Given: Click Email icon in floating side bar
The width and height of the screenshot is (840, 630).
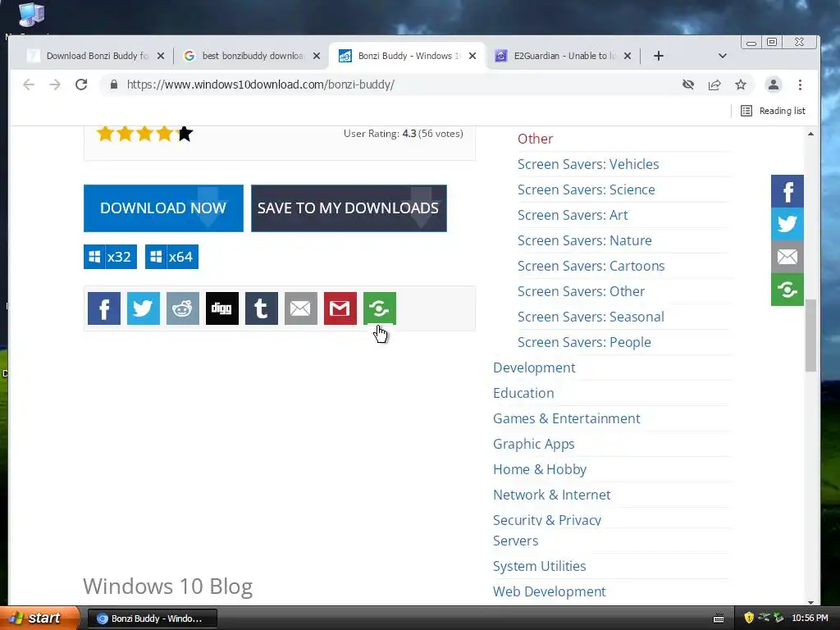Looking at the screenshot, I should point(787,257).
